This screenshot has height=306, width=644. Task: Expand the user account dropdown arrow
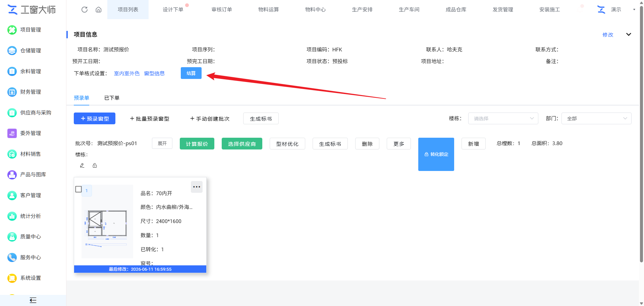pos(634,9)
